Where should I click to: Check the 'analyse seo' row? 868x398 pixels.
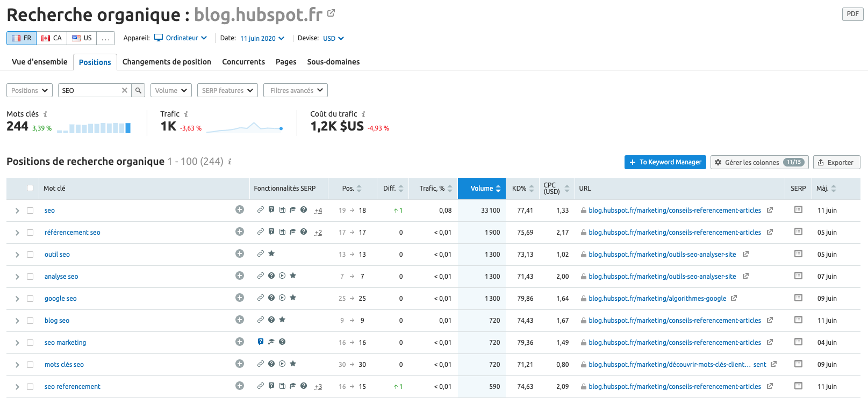[x=30, y=277]
